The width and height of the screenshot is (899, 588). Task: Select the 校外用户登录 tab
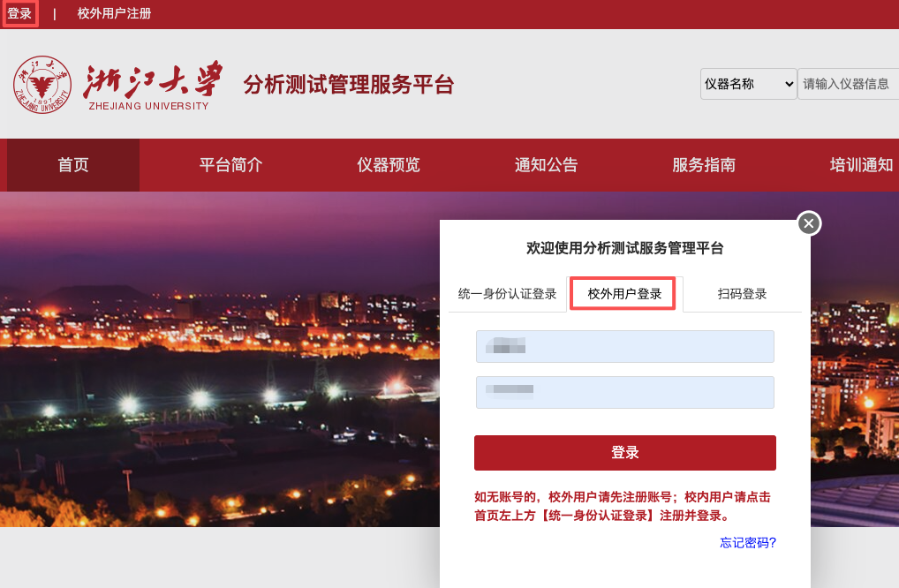624,294
